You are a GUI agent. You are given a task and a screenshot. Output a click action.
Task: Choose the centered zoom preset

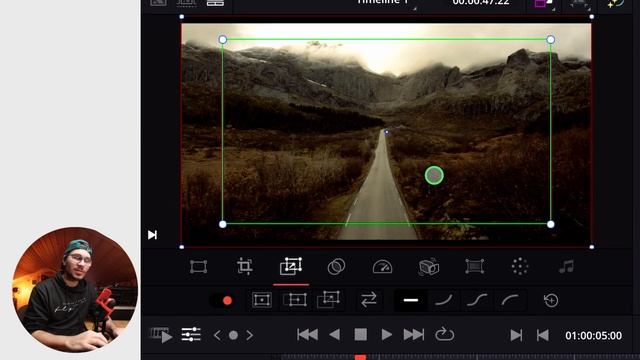(262, 300)
